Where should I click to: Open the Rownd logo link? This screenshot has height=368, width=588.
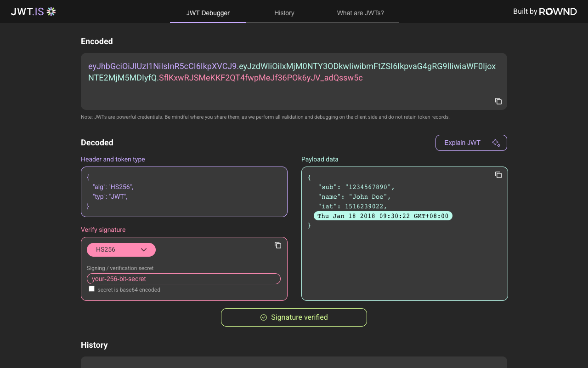coord(558,11)
